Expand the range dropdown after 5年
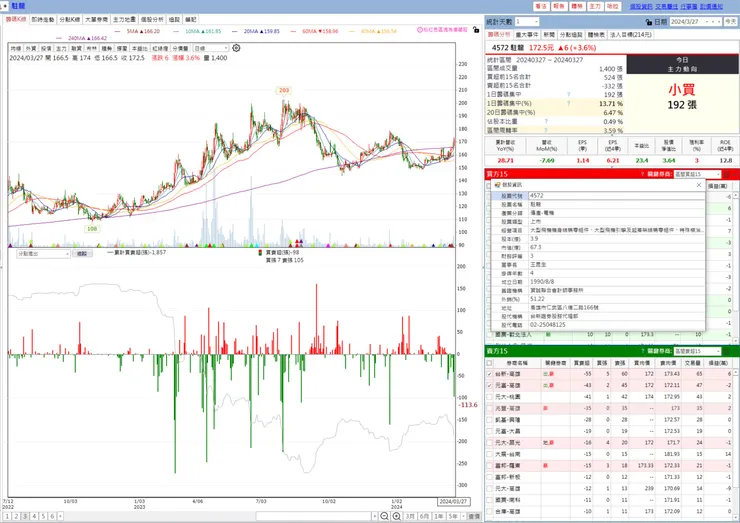Image resolution: width=740 pixels, height=523 pixels. coord(463,516)
